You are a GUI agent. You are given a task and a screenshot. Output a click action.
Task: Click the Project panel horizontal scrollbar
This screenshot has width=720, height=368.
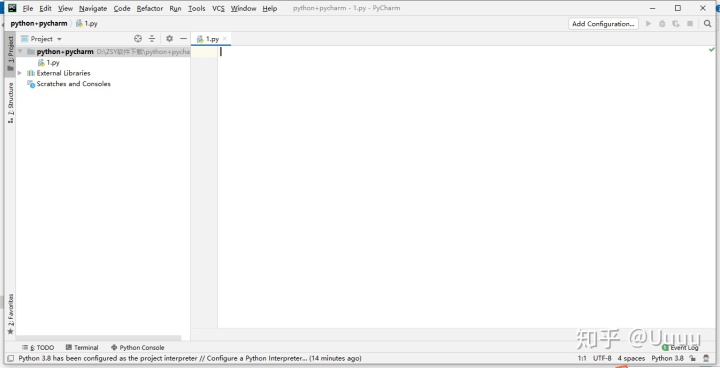point(99,338)
